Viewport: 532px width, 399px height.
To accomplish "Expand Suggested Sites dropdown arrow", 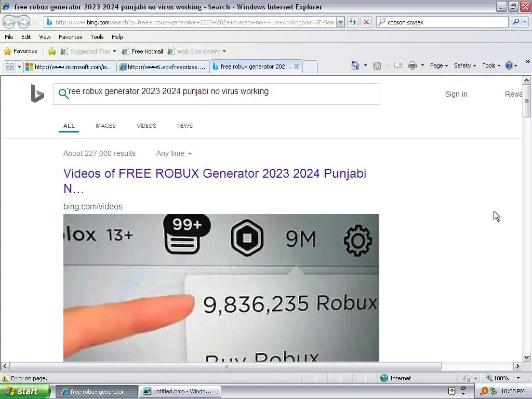I will coord(114,51).
